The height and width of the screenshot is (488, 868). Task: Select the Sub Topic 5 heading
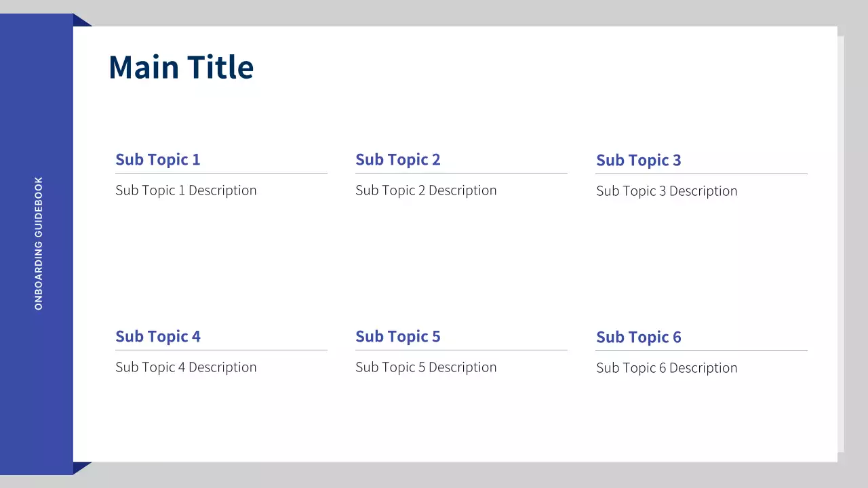point(398,336)
